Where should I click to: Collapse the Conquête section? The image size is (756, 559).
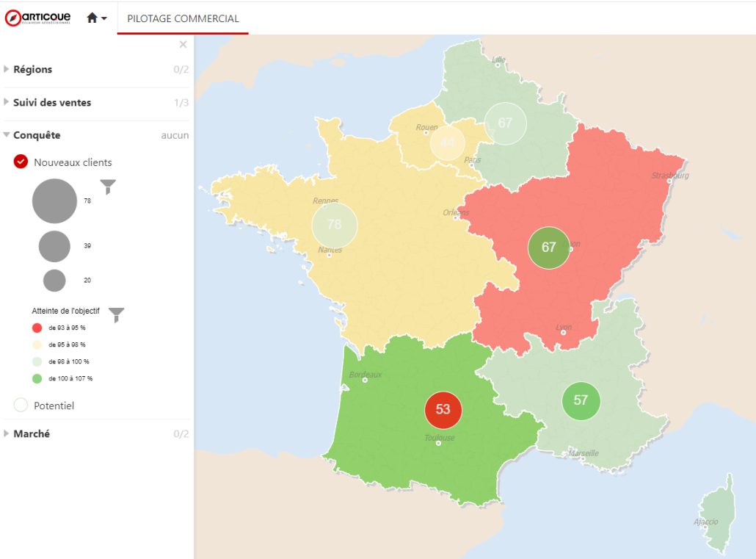[37, 135]
